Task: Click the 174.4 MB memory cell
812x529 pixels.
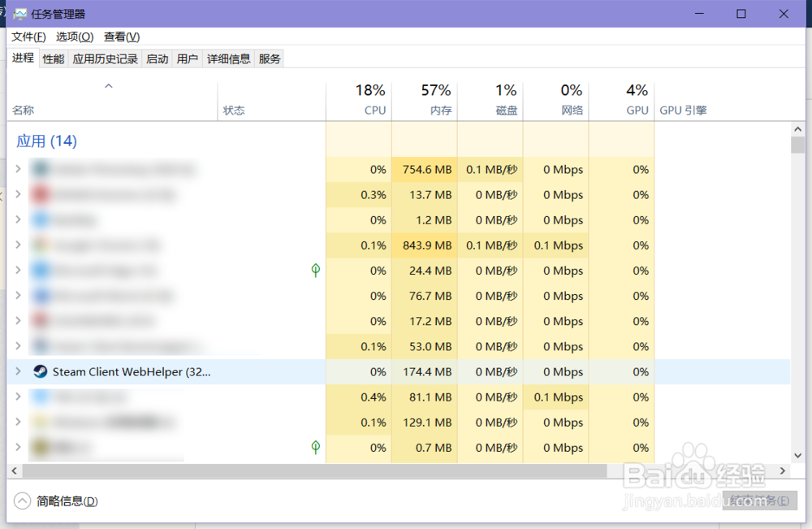Action: [425, 371]
